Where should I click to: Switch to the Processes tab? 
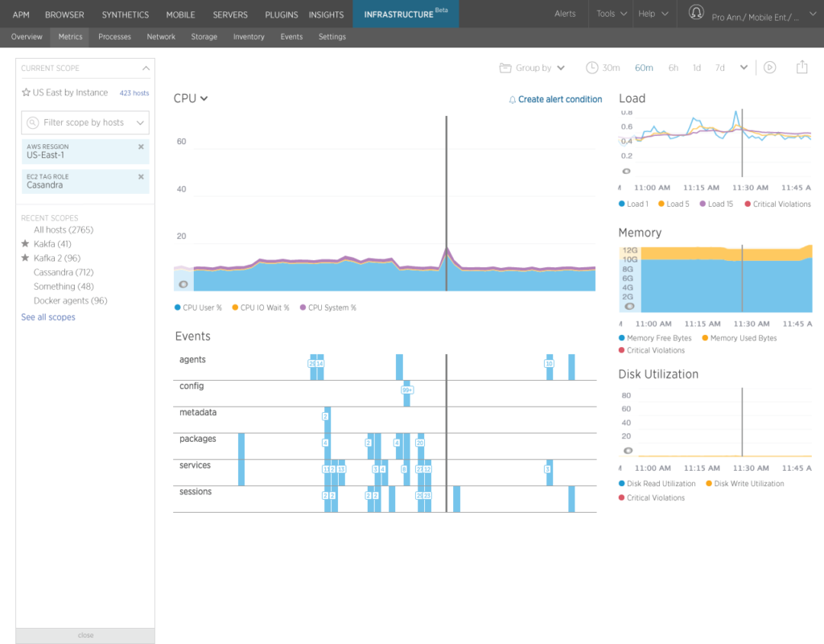(114, 36)
